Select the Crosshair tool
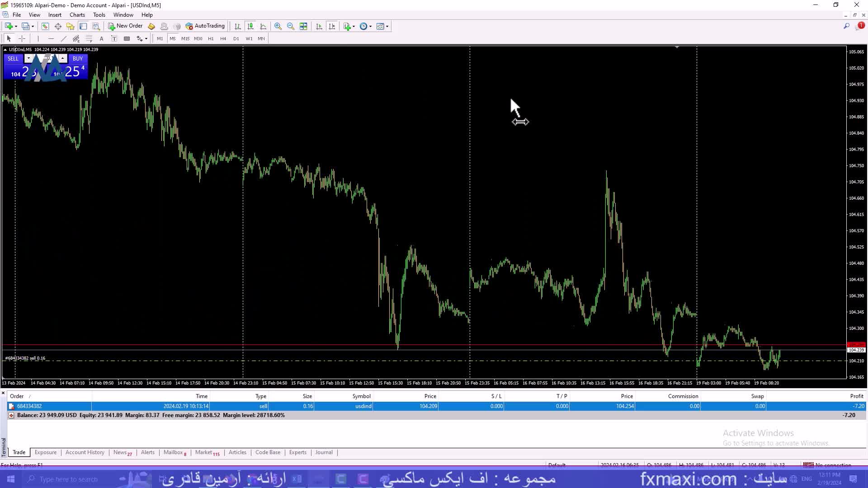Viewport: 868px width, 488px height. [x=22, y=39]
